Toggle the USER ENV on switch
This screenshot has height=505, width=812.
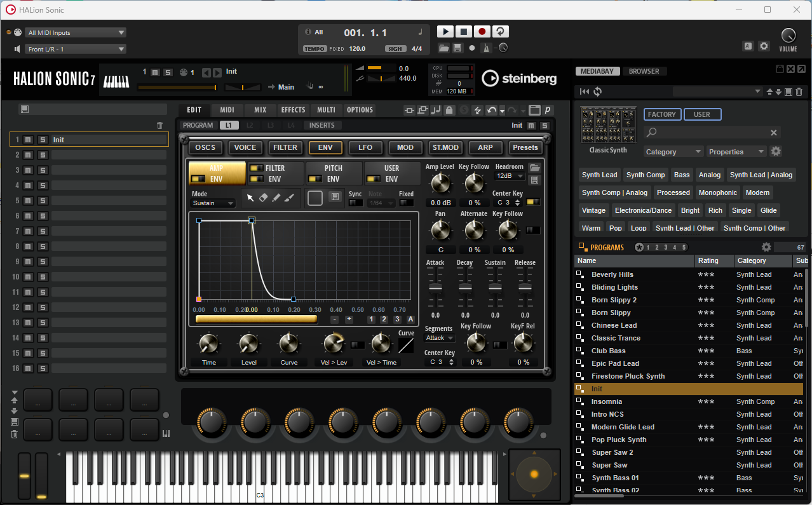(374, 179)
